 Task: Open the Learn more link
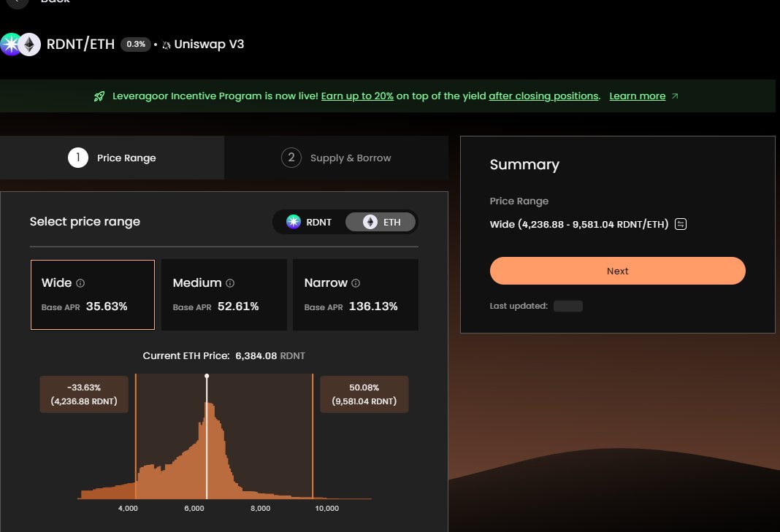[638, 96]
